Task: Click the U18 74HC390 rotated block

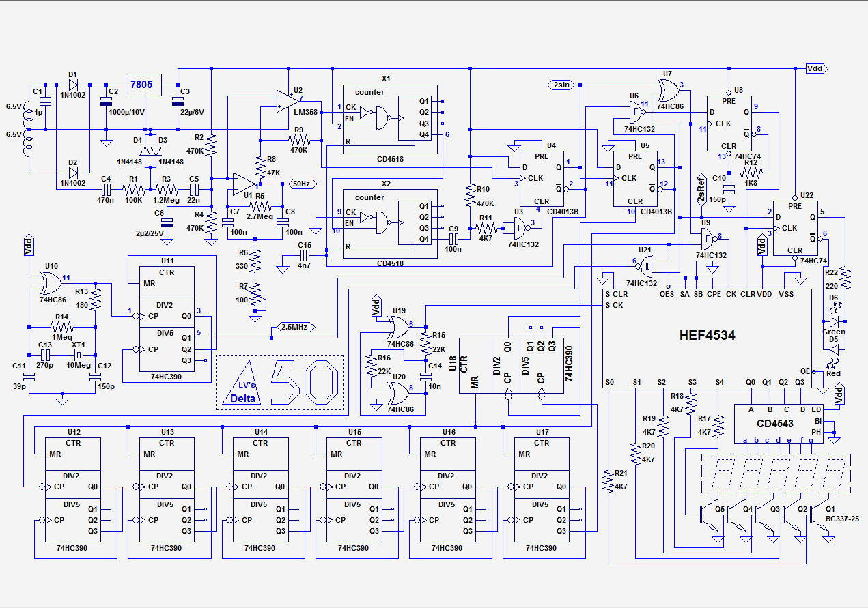Action: click(x=512, y=365)
